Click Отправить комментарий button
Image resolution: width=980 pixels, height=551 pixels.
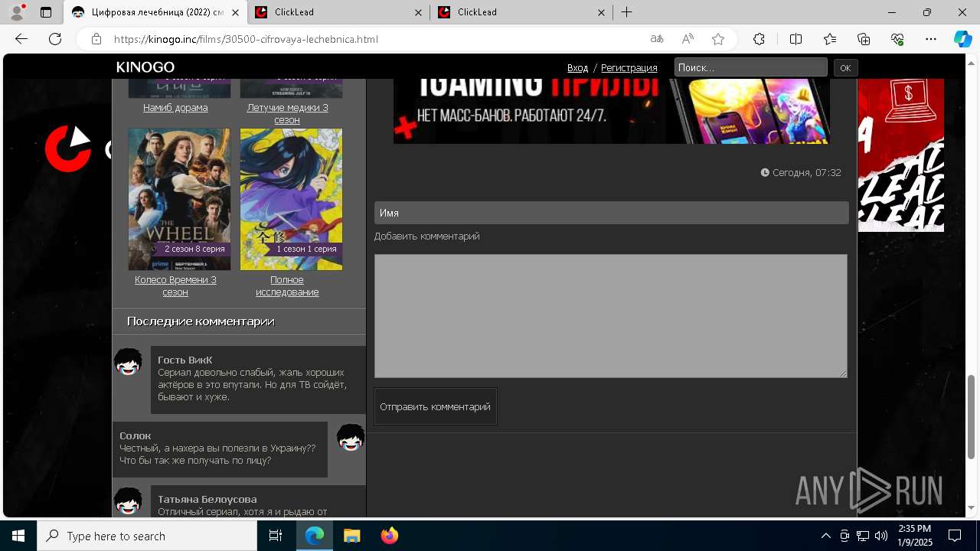[436, 406]
